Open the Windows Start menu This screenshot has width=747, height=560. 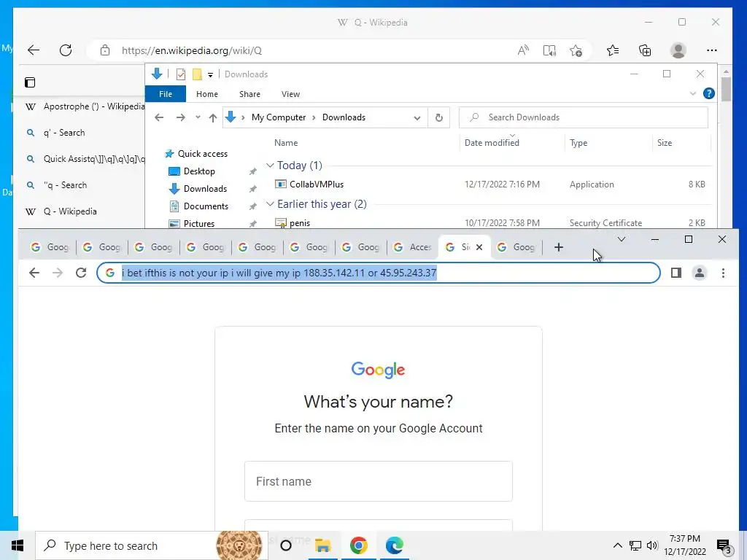[18, 545]
